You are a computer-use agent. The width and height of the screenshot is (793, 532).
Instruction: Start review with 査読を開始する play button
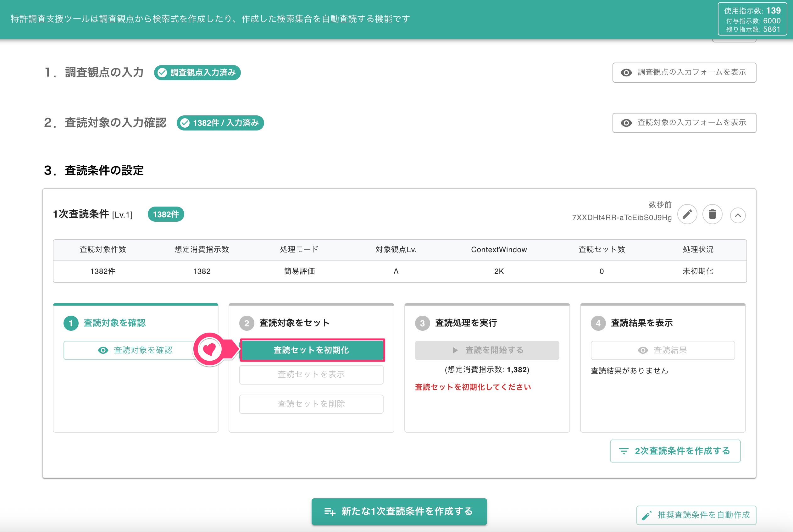click(487, 350)
